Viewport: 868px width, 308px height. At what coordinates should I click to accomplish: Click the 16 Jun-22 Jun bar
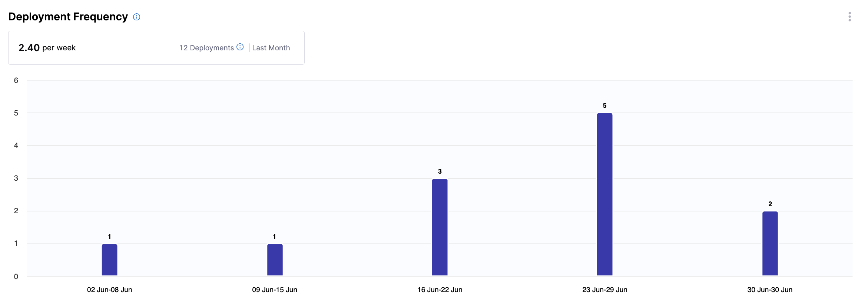pos(440,227)
